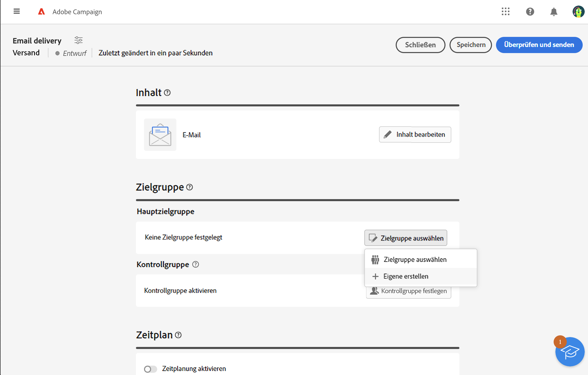Enable the Zeitplanung aktivieren toggle
This screenshot has height=375, width=588.
(x=150, y=369)
